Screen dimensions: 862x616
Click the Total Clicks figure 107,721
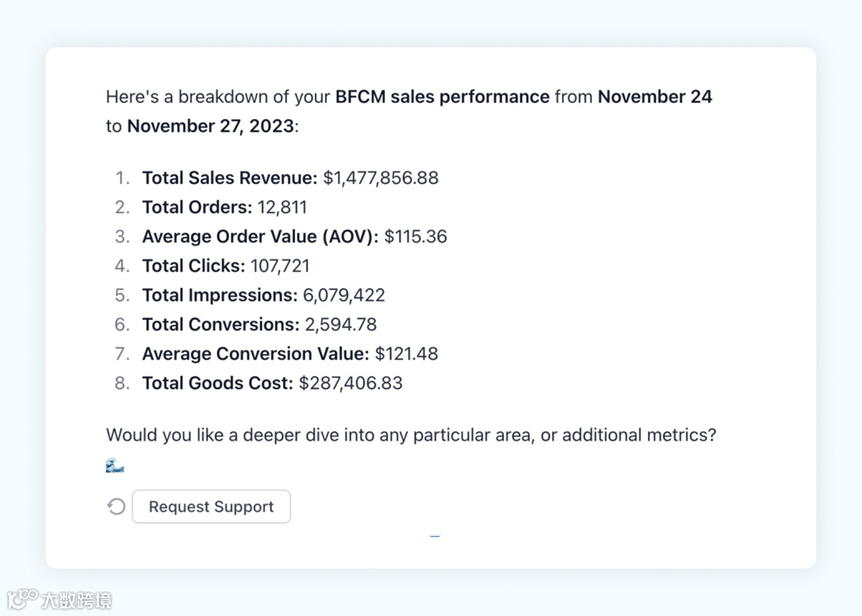(280, 266)
